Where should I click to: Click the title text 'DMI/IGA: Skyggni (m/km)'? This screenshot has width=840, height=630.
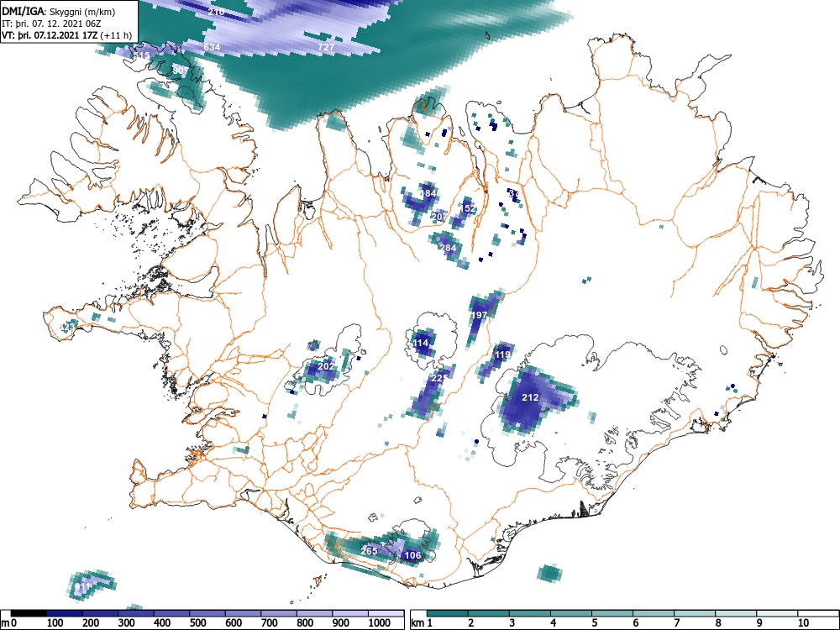coord(59,11)
